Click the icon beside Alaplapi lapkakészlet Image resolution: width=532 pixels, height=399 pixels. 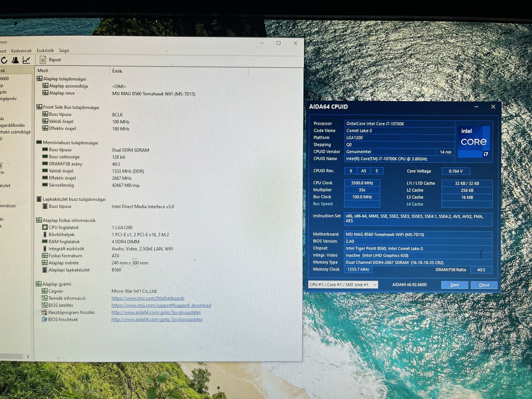45,270
